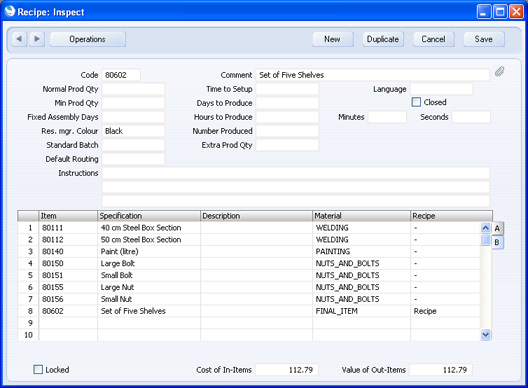The image size is (528, 388).
Task: Click the Days to Produce field
Action: [x=287, y=103]
